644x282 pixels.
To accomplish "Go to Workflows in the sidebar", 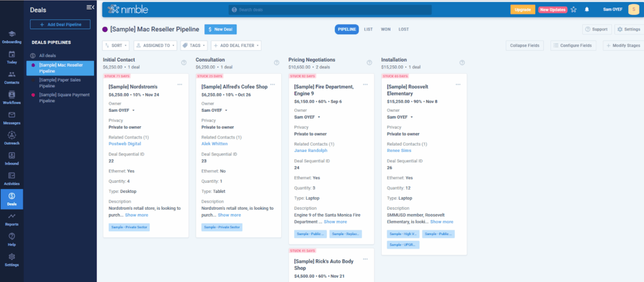I will click(x=12, y=97).
